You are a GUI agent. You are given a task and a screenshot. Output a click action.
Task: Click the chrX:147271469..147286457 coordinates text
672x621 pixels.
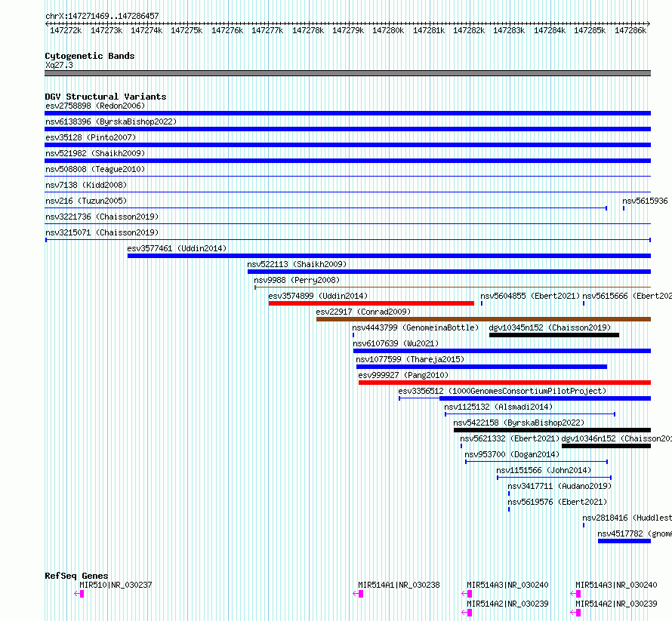point(102,16)
